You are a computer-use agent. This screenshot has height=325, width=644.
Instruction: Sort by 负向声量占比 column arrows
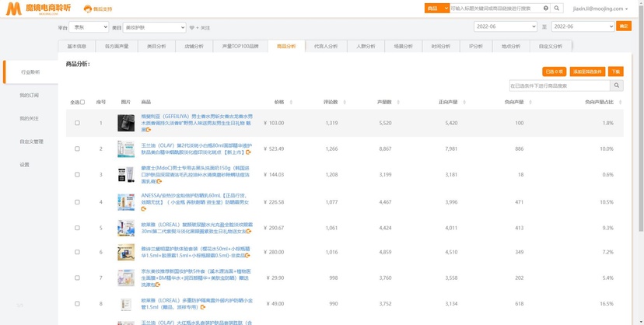pos(620,102)
